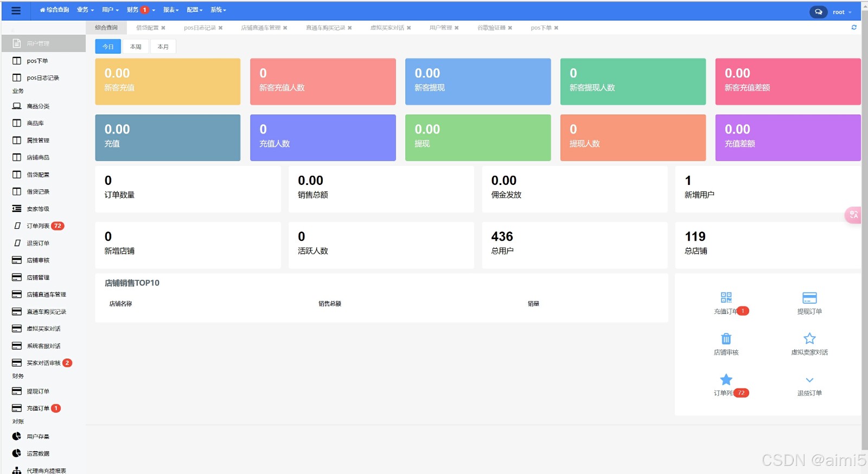Switch statistics to 本月
868x474 pixels.
point(163,47)
